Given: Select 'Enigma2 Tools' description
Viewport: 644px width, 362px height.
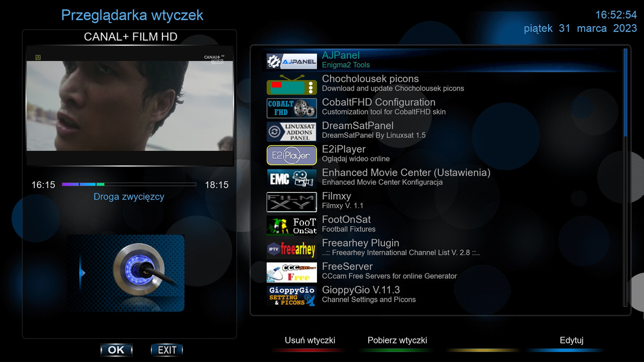Looking at the screenshot, I should 346,65.
